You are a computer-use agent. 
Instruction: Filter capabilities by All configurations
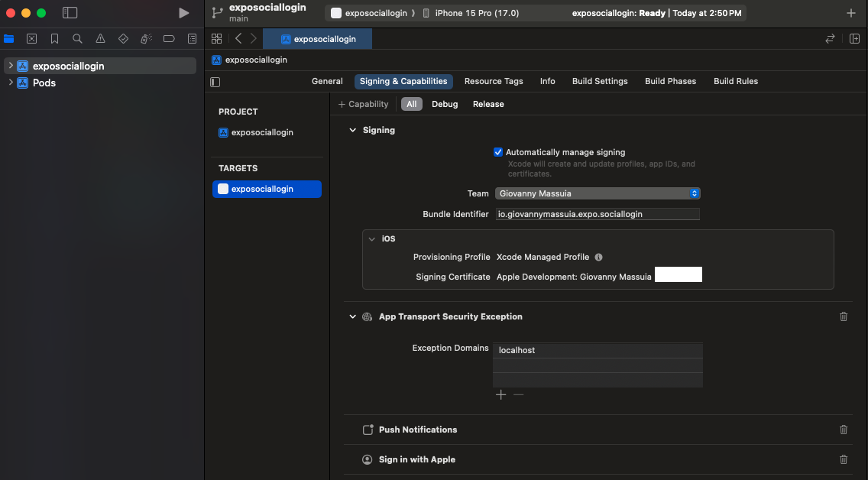tap(411, 104)
